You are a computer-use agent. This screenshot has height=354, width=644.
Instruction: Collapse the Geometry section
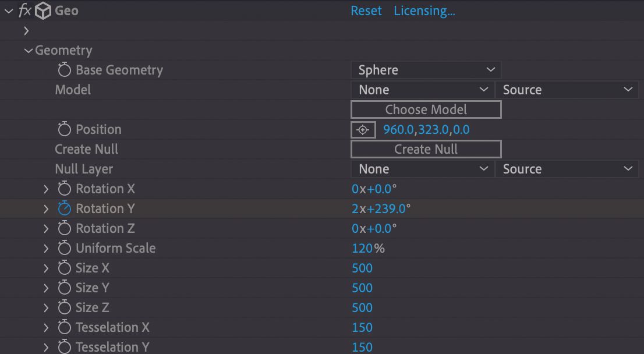pos(27,50)
